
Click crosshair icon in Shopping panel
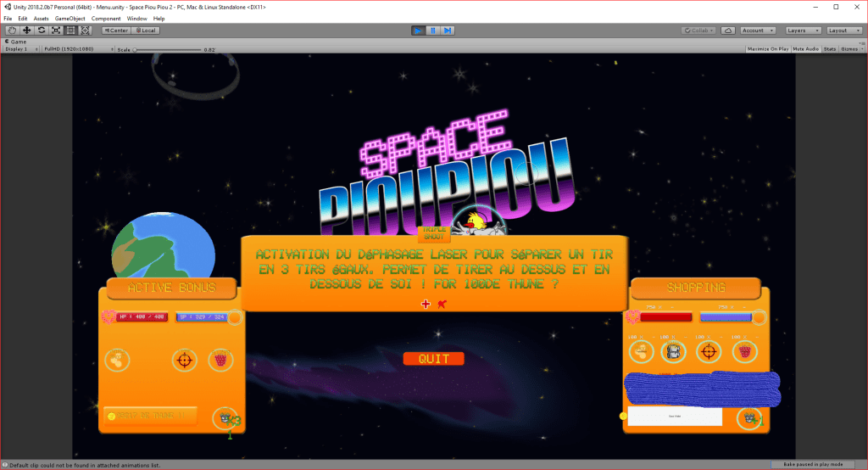coord(708,352)
